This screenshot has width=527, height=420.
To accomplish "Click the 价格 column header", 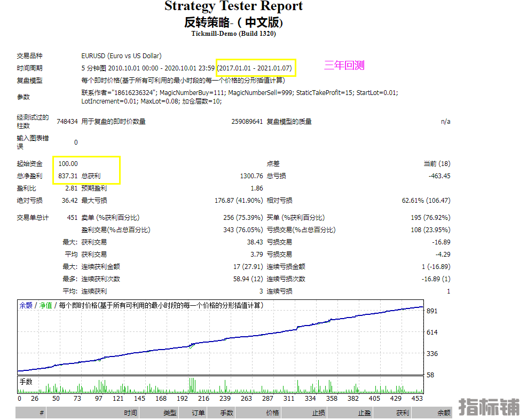I will tap(258, 413).
